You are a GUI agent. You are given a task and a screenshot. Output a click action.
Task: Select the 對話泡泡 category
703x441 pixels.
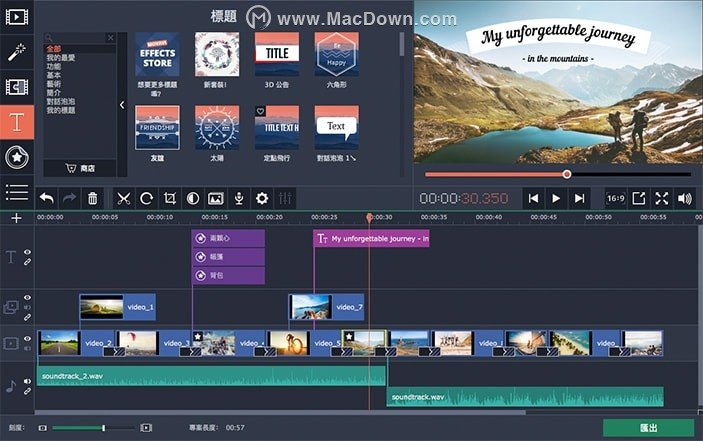(x=61, y=101)
